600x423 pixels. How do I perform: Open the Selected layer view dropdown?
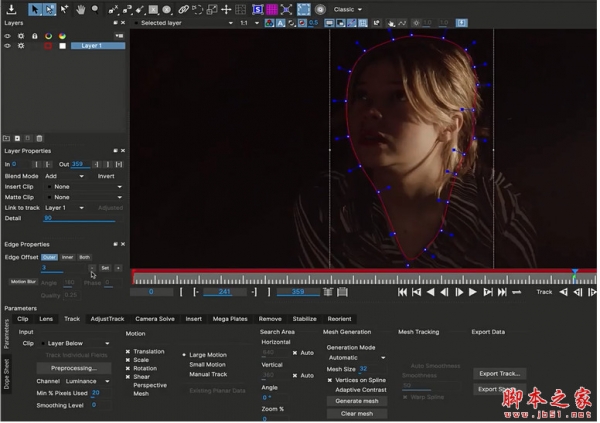point(184,23)
